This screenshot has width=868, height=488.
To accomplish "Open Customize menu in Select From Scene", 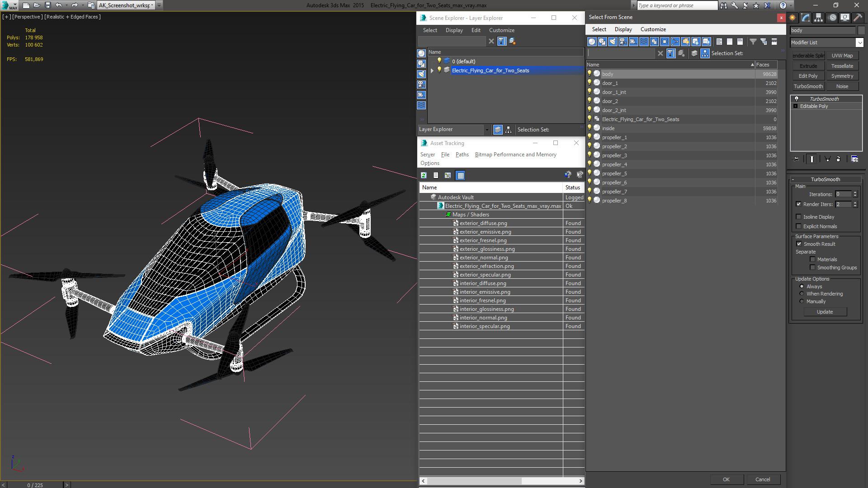I will (x=653, y=29).
